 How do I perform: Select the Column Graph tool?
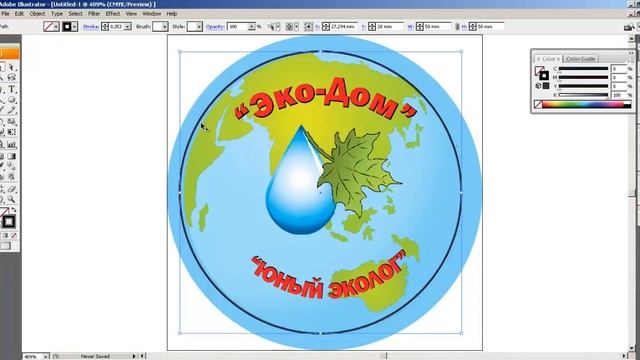11,144
